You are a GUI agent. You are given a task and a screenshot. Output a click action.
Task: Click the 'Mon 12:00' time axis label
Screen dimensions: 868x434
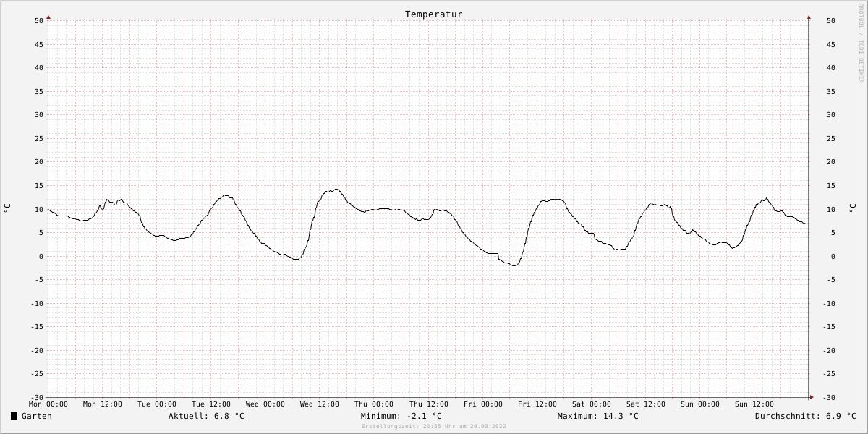(103, 404)
